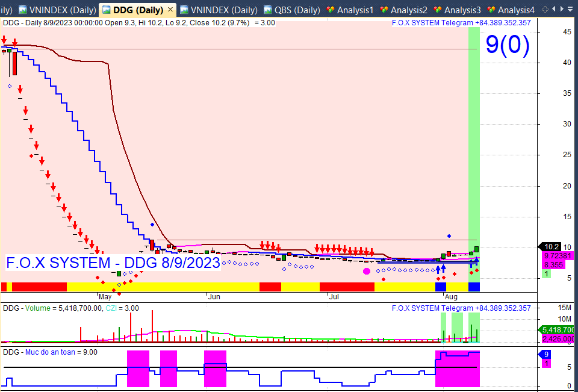The height and width of the screenshot is (392, 578).
Task: Close the DDG (Daily) tab
Action: click(170, 10)
